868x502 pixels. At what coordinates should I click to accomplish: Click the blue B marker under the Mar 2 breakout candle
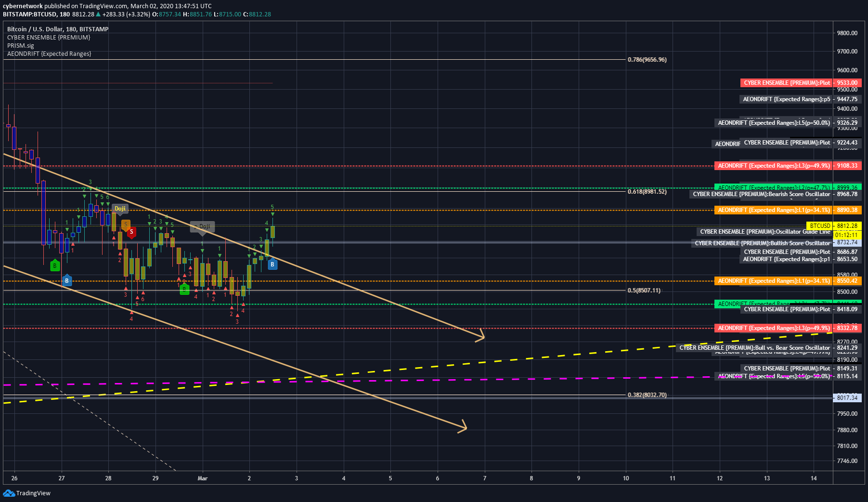[272, 264]
